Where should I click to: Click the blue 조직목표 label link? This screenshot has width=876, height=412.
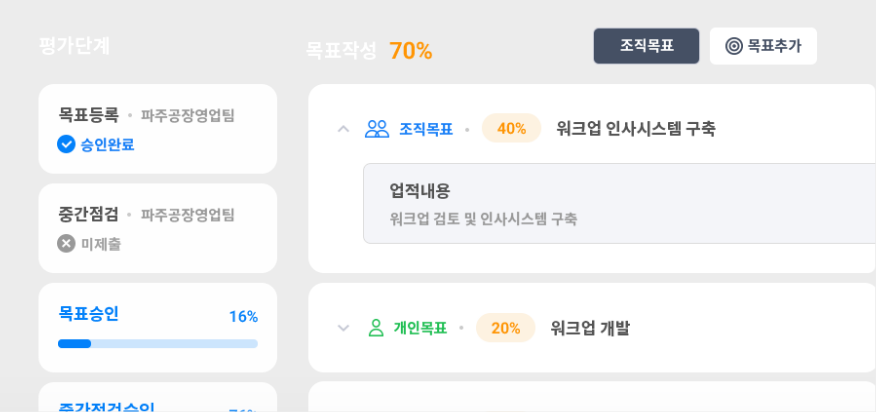(x=426, y=129)
